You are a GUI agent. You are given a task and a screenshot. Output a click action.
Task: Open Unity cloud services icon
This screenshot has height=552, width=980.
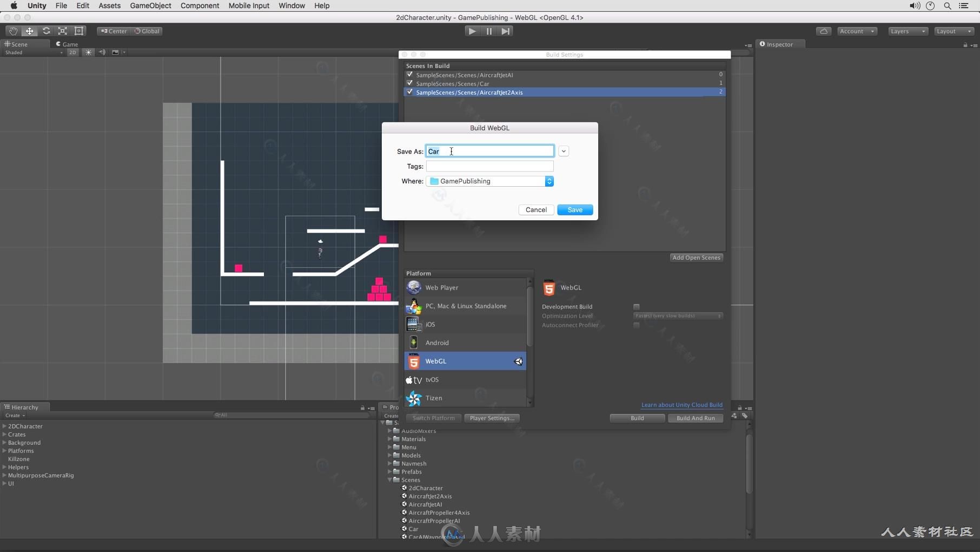click(824, 31)
